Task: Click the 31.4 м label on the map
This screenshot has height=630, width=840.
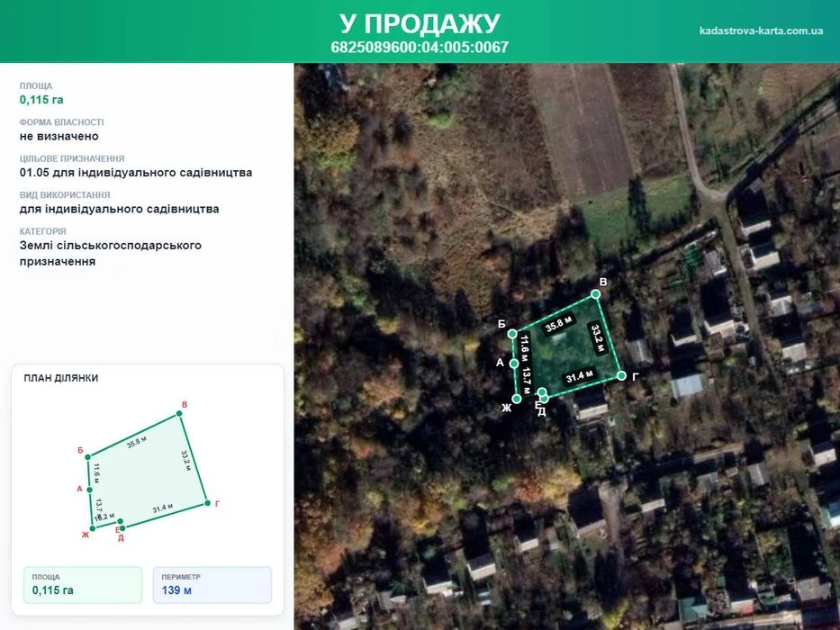Action: pyautogui.click(x=580, y=376)
